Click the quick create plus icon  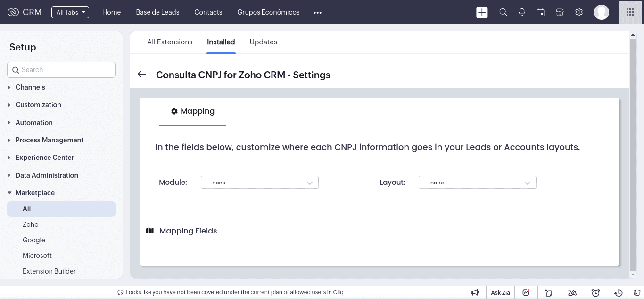[482, 12]
